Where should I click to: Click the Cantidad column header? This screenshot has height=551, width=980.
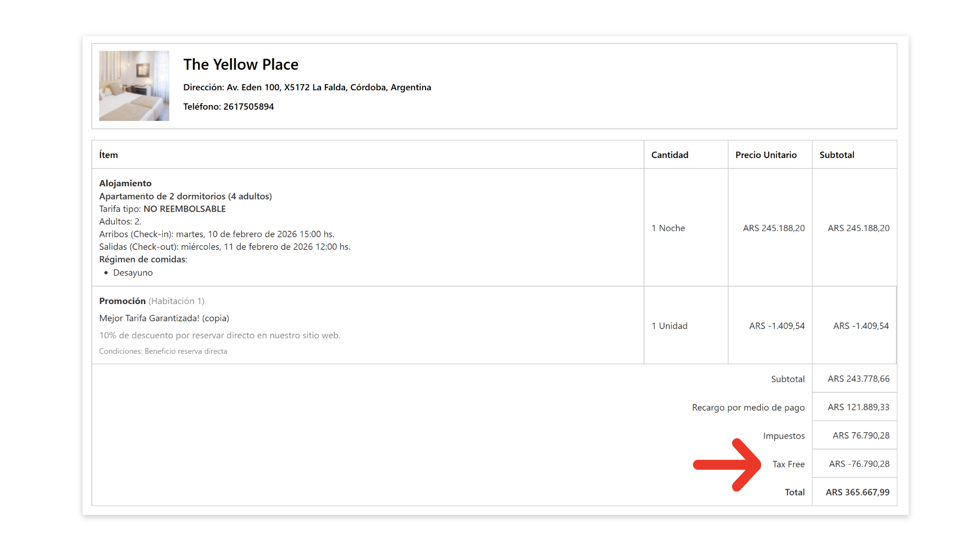tap(669, 155)
